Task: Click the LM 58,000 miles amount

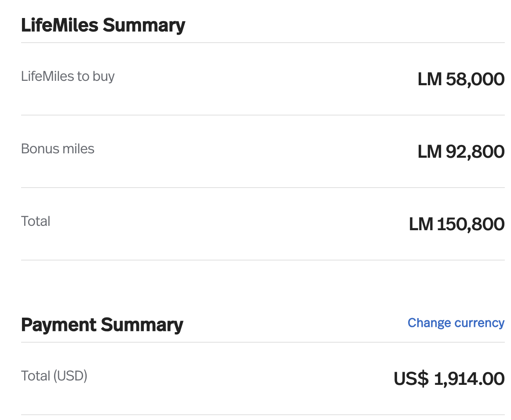Action: tap(461, 79)
